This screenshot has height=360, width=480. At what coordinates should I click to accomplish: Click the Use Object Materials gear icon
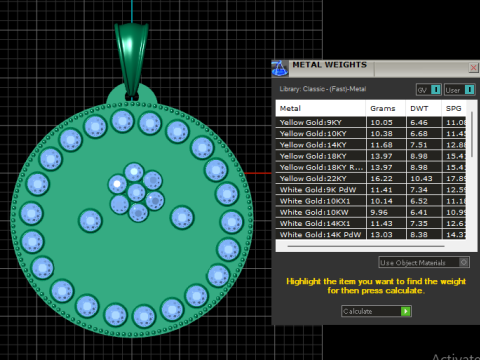(x=464, y=262)
